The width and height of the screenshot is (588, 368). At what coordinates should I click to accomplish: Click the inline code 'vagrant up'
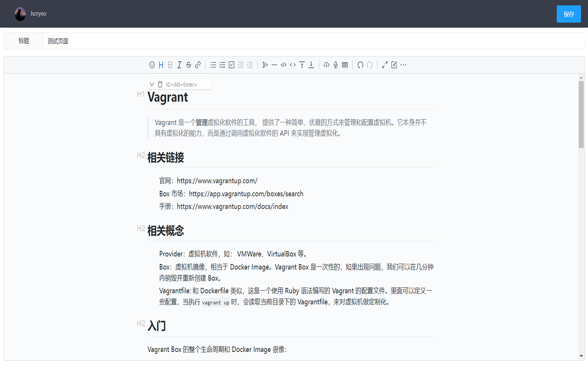tap(215, 303)
